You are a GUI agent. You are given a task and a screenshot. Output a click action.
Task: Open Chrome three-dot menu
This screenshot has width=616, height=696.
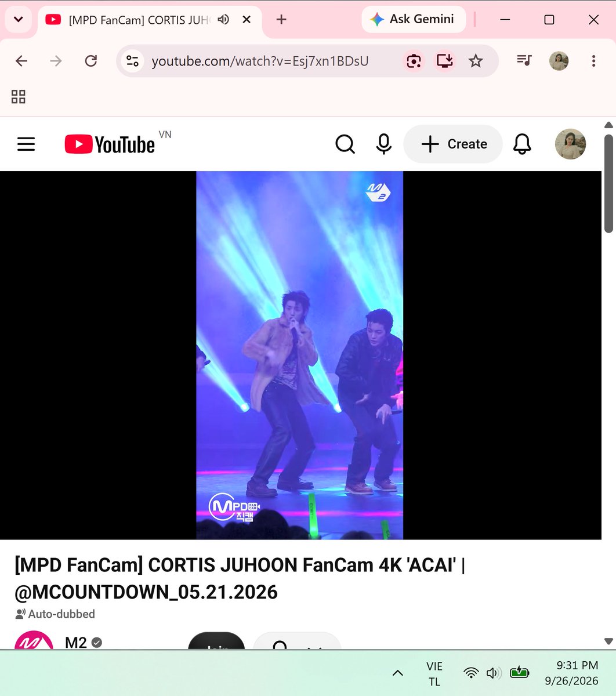pos(593,61)
